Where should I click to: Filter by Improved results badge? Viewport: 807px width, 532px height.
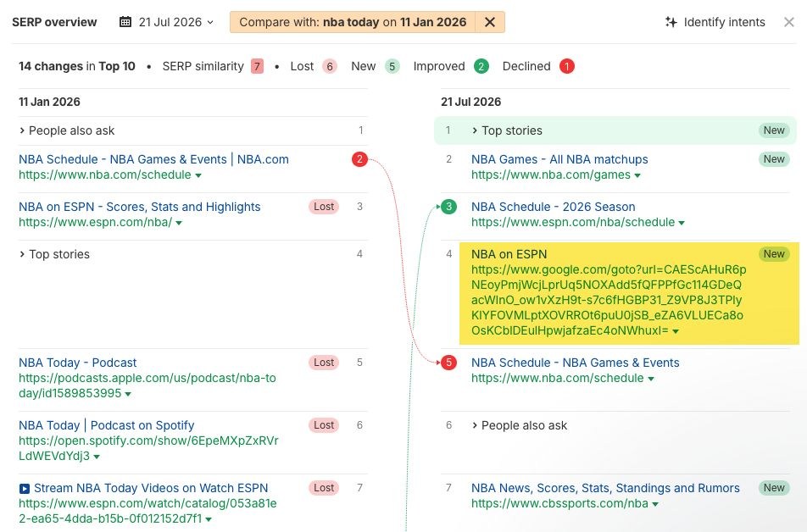(x=481, y=66)
